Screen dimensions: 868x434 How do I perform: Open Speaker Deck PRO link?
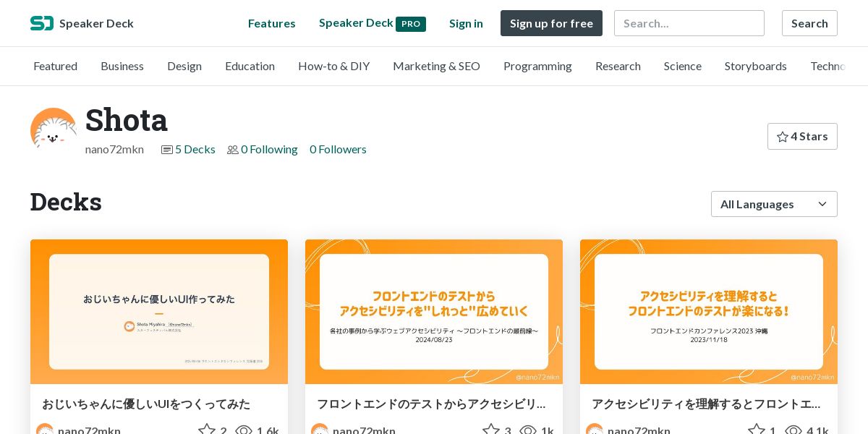372,23
